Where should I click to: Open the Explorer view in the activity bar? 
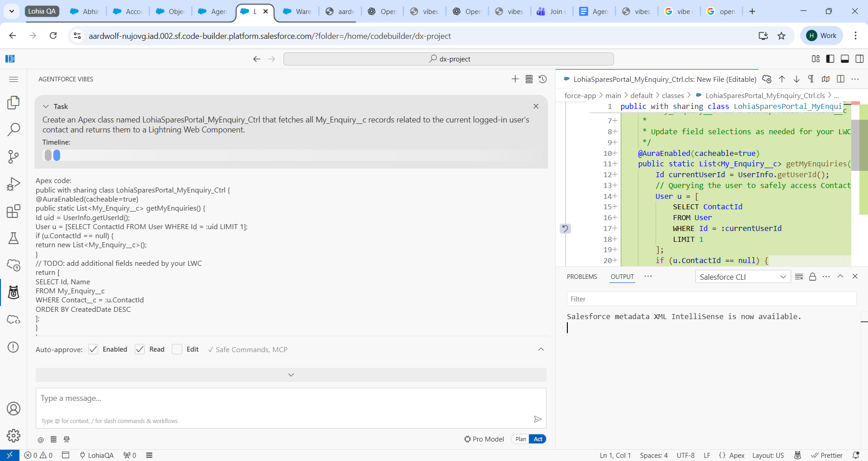(x=14, y=103)
